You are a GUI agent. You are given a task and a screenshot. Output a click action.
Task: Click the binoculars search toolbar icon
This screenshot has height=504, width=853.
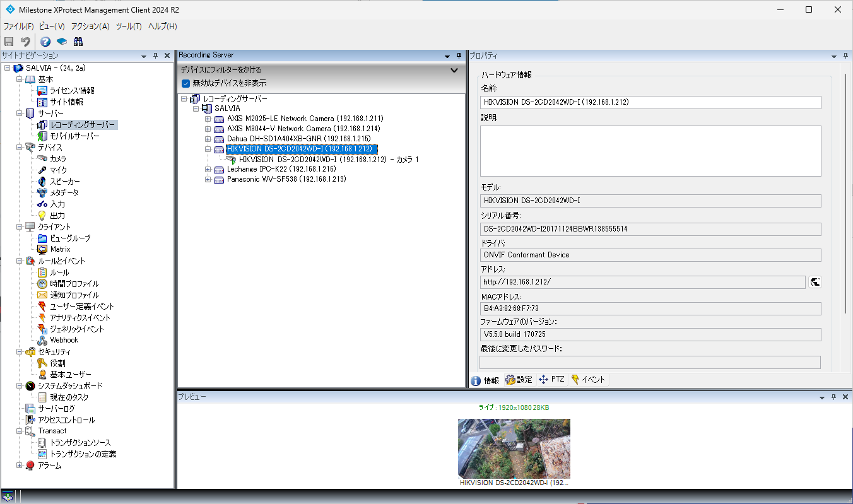click(x=78, y=42)
